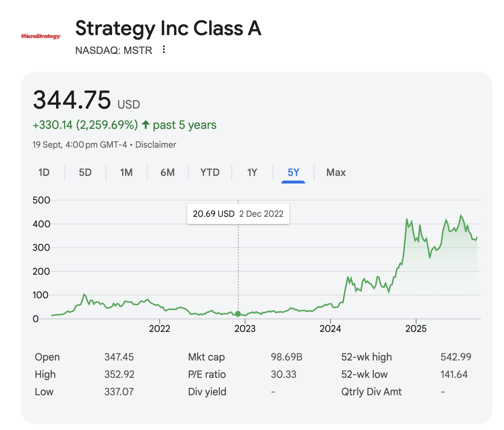Click the Strategy Inc Class A title
This screenshot has width=504, height=430.
click(x=168, y=28)
